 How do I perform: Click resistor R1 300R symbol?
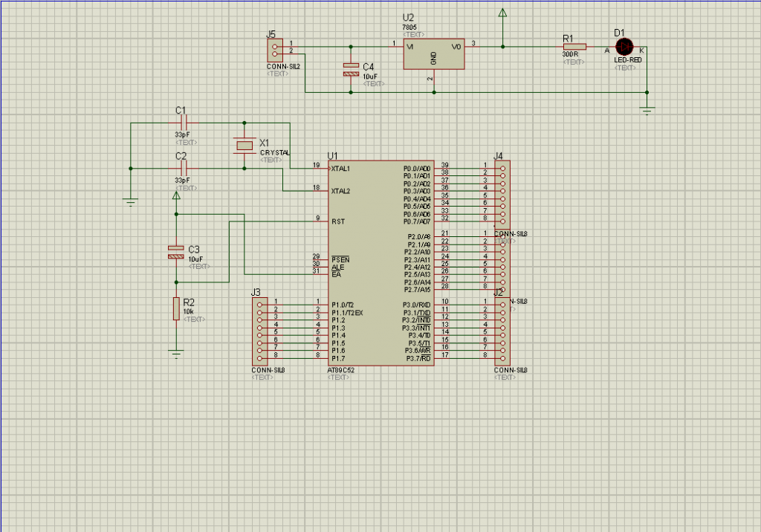[574, 47]
